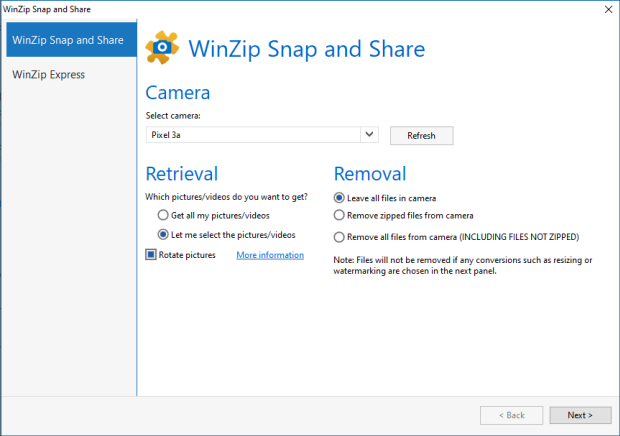Select the WinZip Snap and Share sidebar tab
Screen dimensions: 620x436
click(72, 40)
